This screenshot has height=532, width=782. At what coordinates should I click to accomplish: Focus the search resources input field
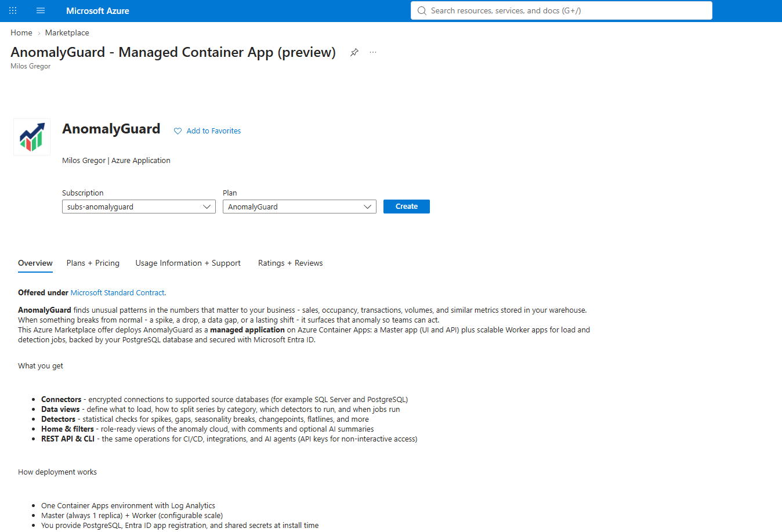pyautogui.click(x=562, y=10)
